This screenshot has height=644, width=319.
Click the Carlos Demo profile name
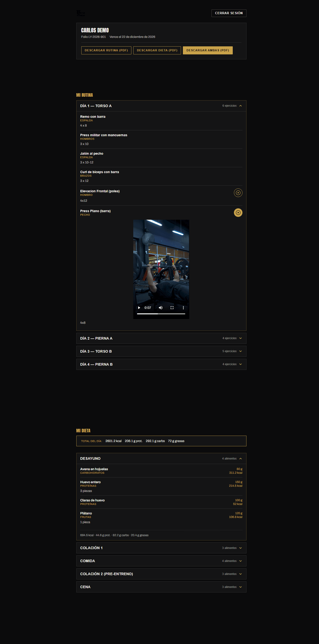click(x=95, y=30)
